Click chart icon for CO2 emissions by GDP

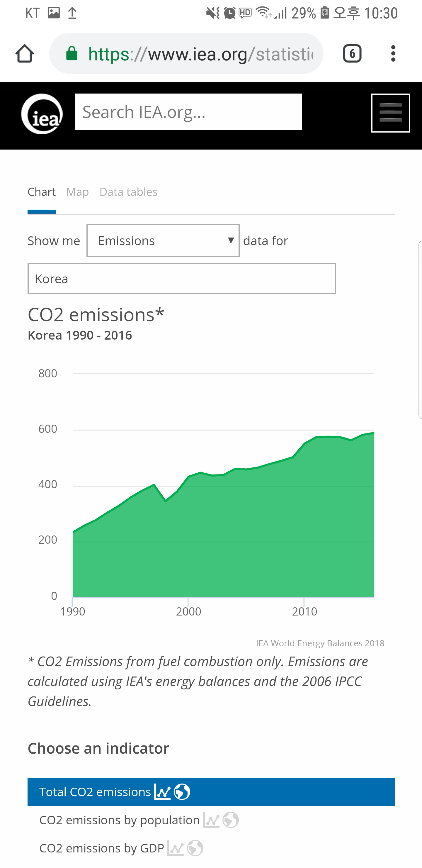coord(176,848)
